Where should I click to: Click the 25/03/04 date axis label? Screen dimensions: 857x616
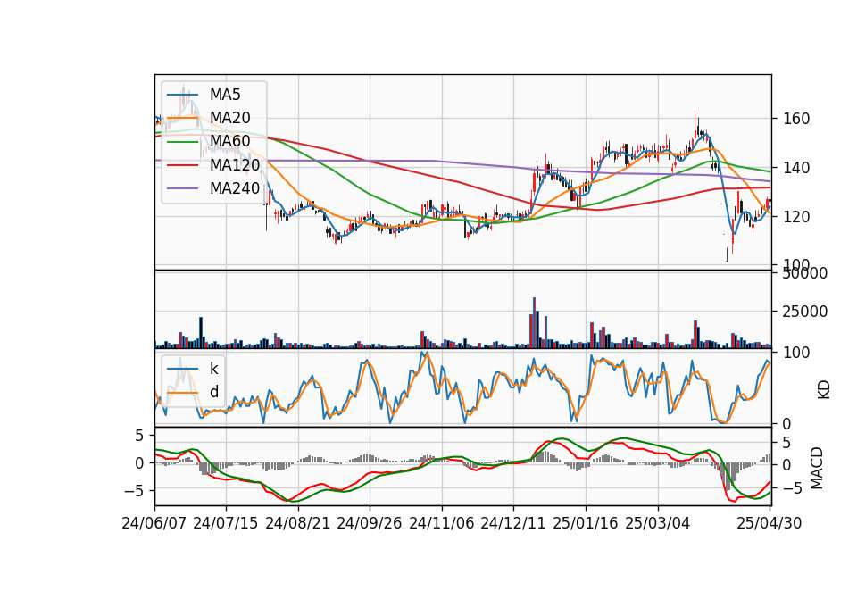click(x=658, y=523)
